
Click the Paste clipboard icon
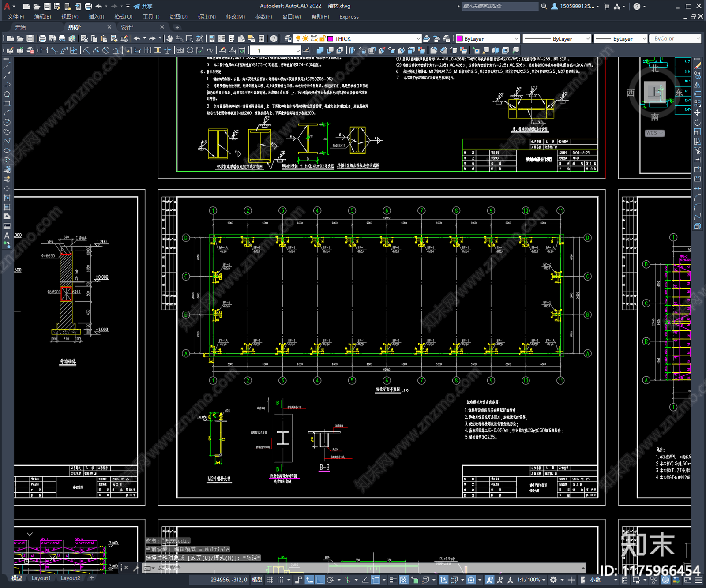tap(104, 39)
